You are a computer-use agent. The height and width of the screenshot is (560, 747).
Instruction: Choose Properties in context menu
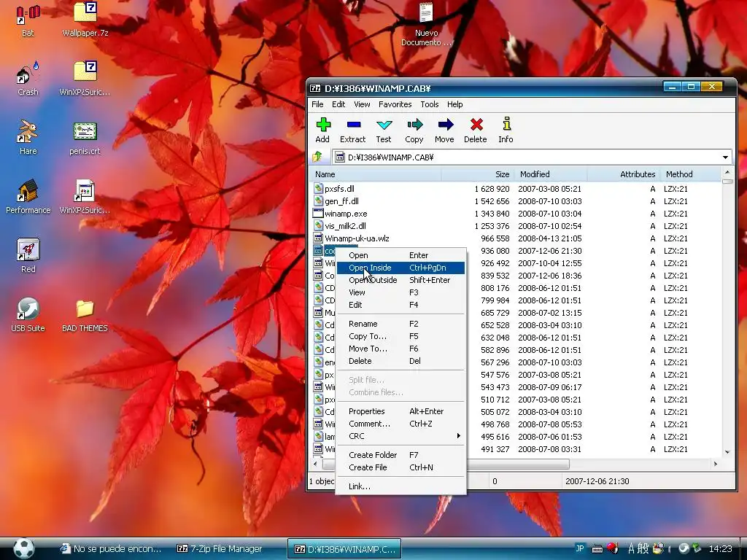[x=400, y=411]
